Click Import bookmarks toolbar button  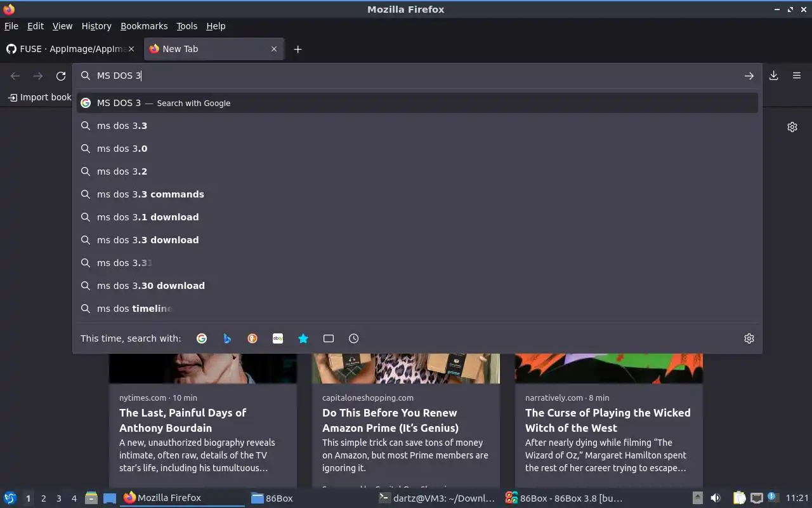tap(39, 97)
